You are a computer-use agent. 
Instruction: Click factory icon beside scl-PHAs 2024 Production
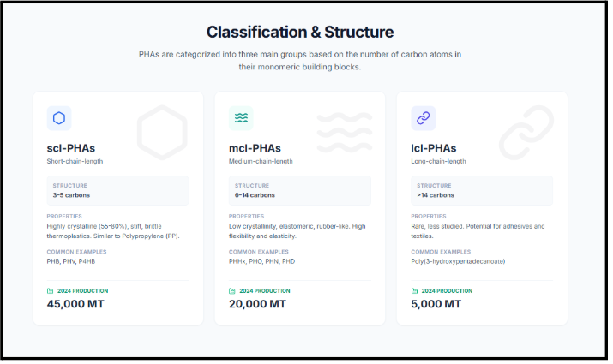pos(51,290)
